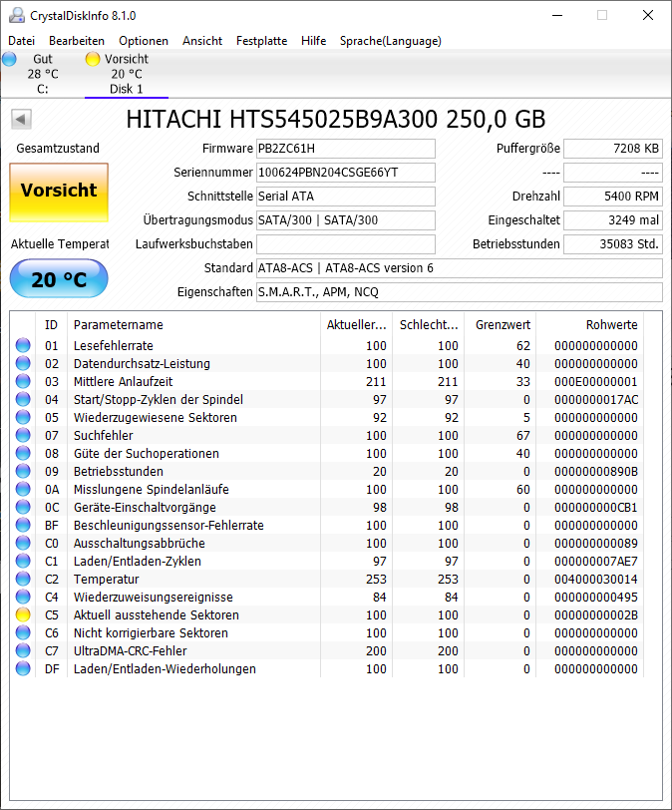Click raw value 004000030014
This screenshot has width=672, height=810.
[596, 579]
